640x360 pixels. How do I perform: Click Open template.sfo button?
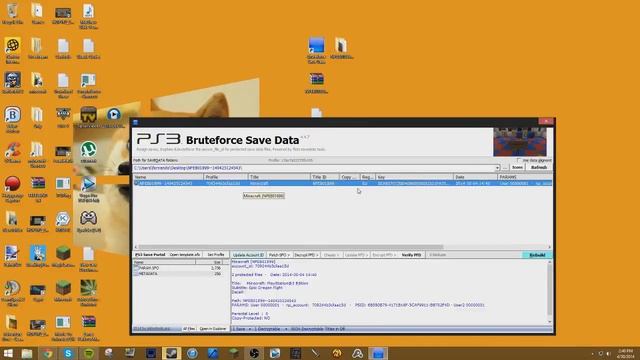point(185,255)
